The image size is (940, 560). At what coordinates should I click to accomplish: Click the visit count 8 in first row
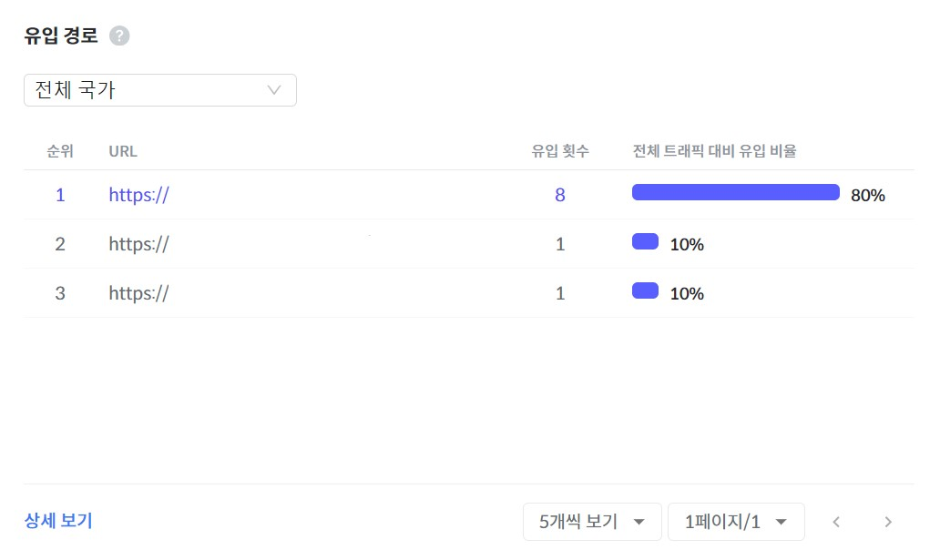coord(560,195)
